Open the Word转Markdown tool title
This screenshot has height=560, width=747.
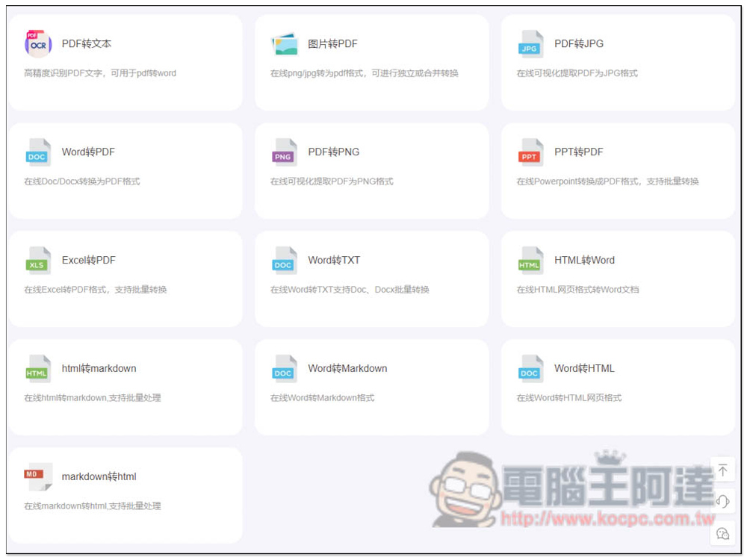(x=347, y=369)
